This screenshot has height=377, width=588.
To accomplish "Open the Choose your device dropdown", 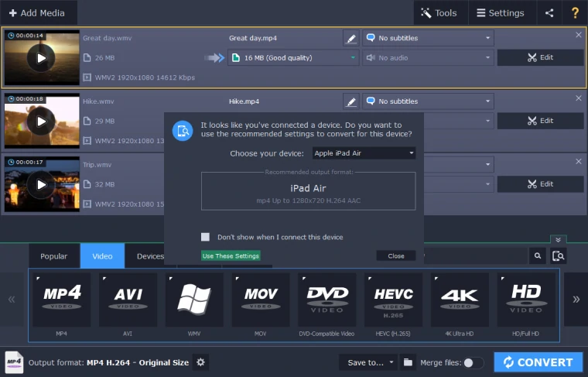I will click(x=364, y=153).
